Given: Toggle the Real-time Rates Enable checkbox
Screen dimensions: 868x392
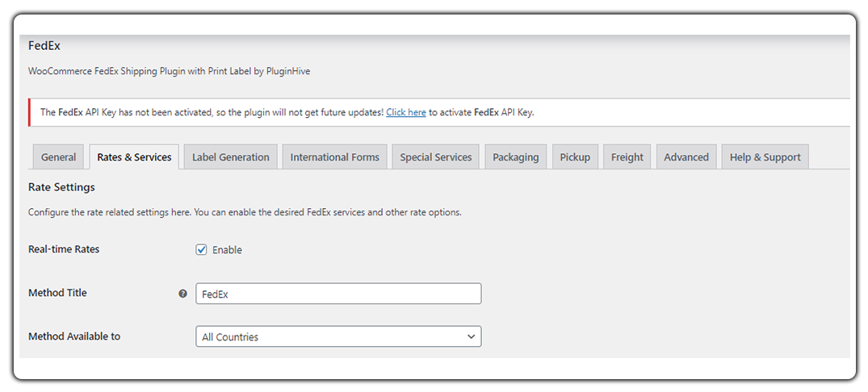Looking at the screenshot, I should click(202, 249).
